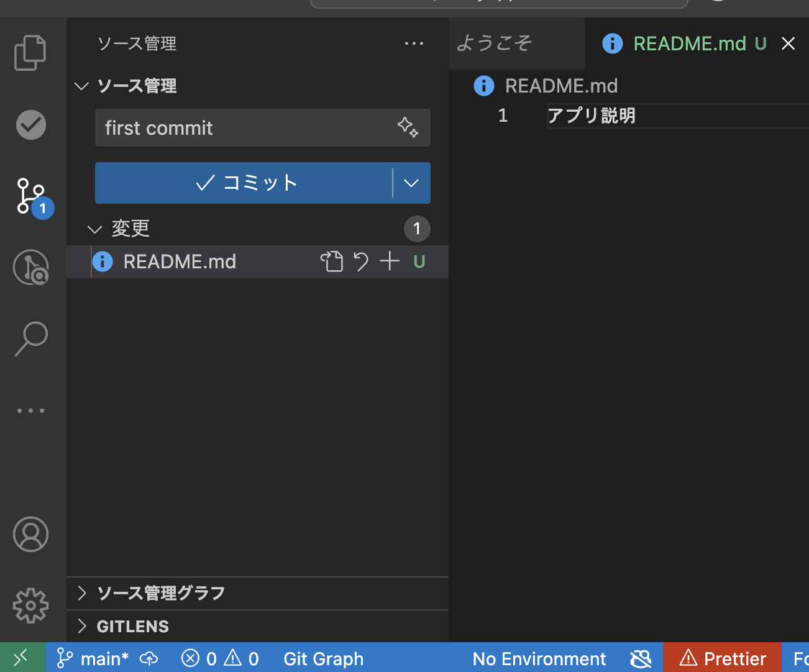Open the Accounts menu

pyautogui.click(x=31, y=534)
